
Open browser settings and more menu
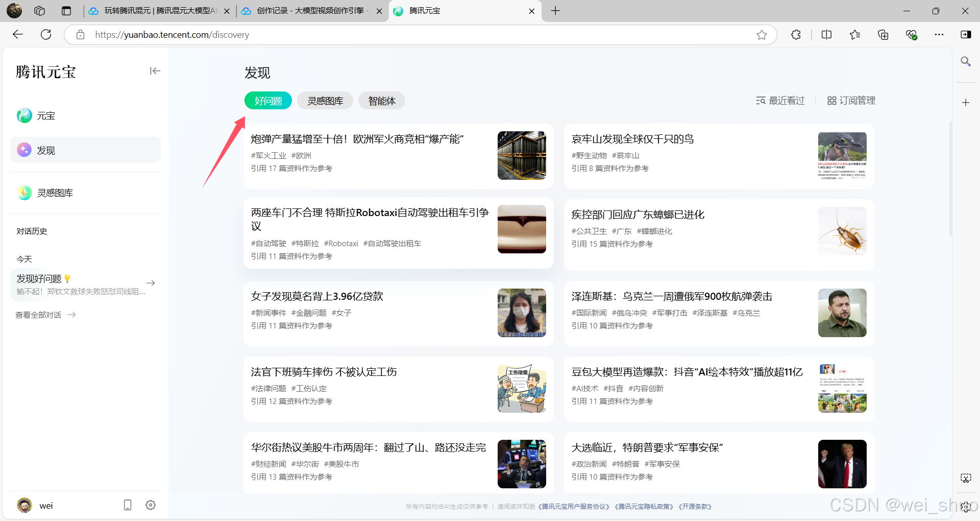coord(939,35)
